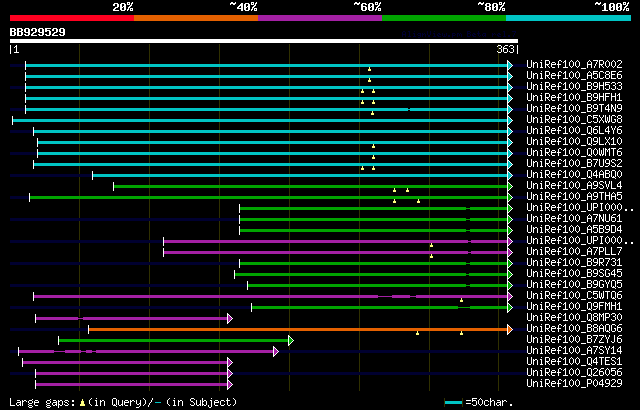Click the cyan 50char scale bar icon
The image size is (640, 410).
[453, 403]
